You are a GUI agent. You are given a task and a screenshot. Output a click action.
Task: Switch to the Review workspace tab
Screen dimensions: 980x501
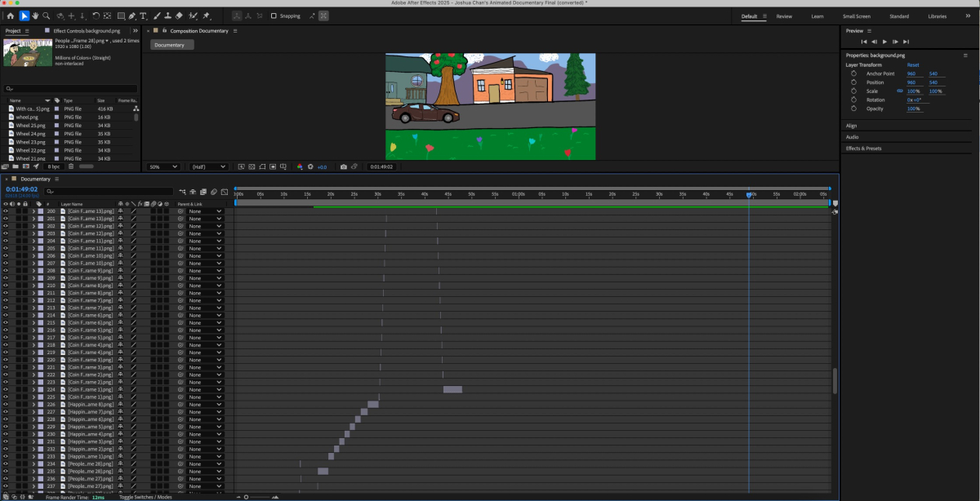point(784,16)
